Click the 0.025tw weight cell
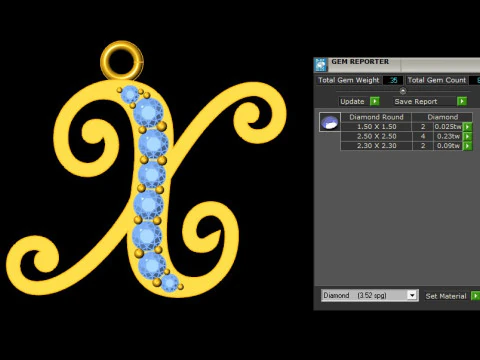Screen dimensions: 480x360 tap(448, 127)
